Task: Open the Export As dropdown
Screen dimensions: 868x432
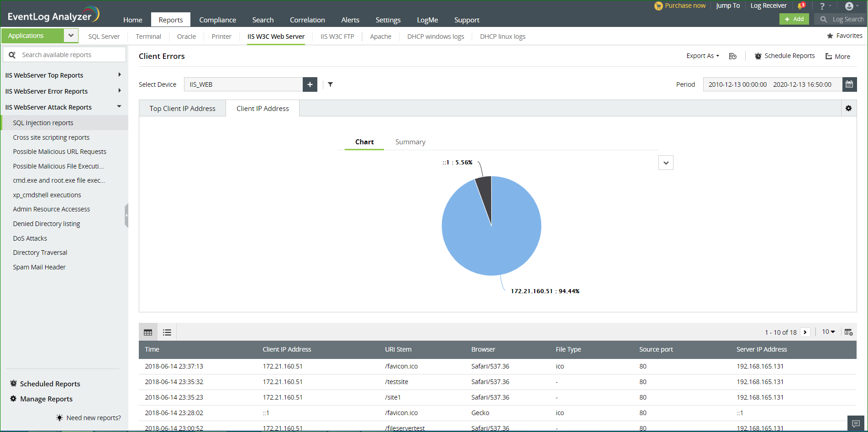Action: point(703,56)
